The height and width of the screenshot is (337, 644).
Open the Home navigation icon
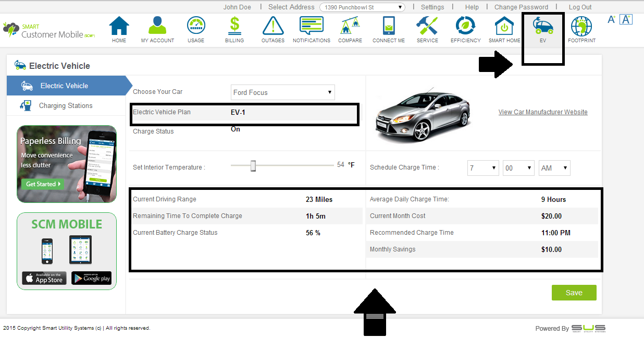[x=119, y=27]
